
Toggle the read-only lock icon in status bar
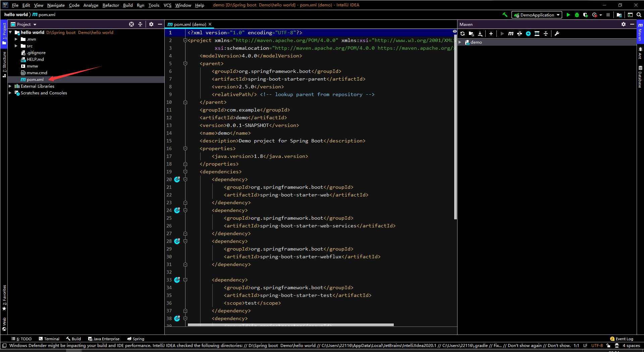[x=608, y=346]
